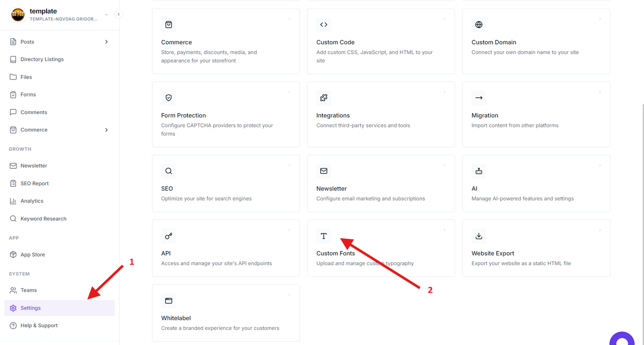Expand the Posts submenu chevron
The width and height of the screenshot is (644, 345).
106,42
